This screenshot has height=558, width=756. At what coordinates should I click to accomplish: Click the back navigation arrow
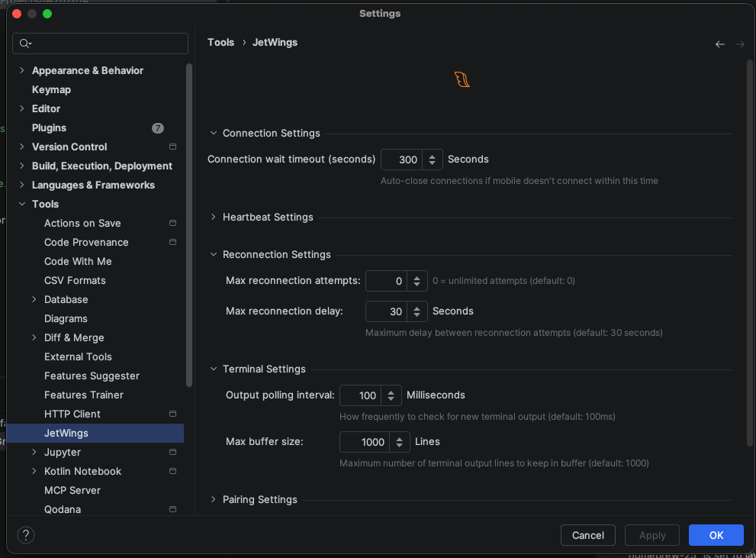tap(719, 44)
